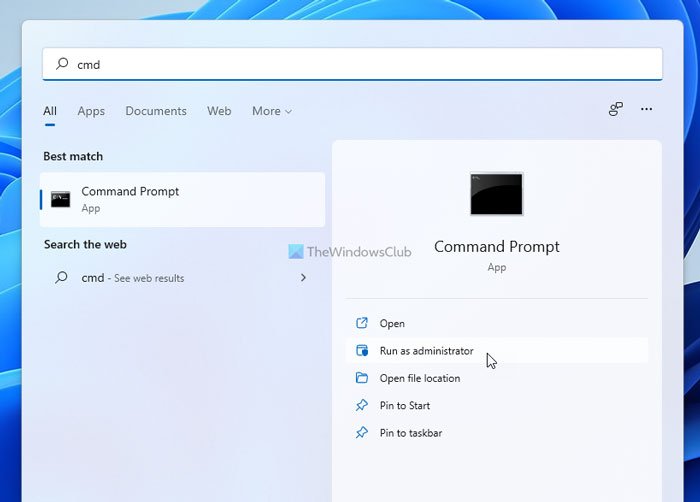Choose Open file location
The width and height of the screenshot is (700, 502).
[x=496, y=378]
